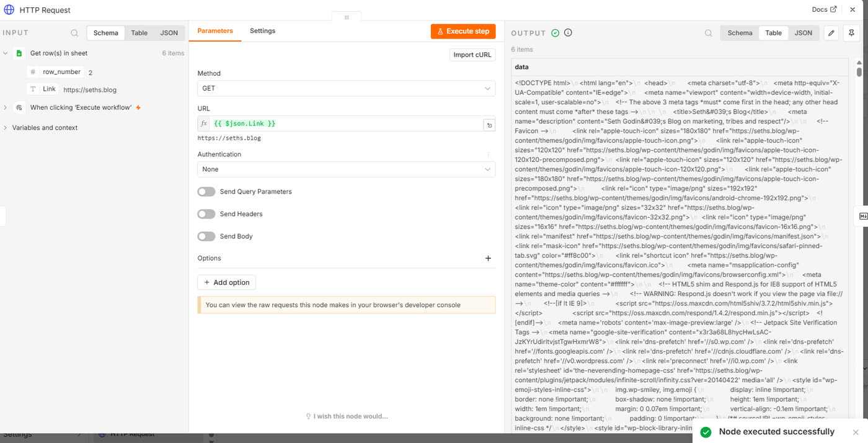Screen dimensions: 868x443
Task: Collapse the Get row(s) in sheet node
Action: point(6,53)
